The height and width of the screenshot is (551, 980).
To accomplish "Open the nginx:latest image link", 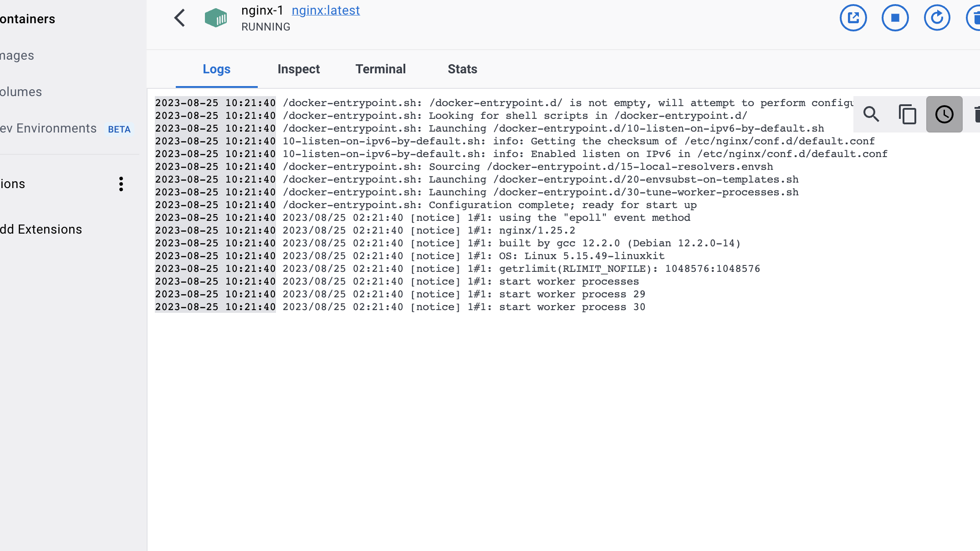I will click(x=326, y=10).
